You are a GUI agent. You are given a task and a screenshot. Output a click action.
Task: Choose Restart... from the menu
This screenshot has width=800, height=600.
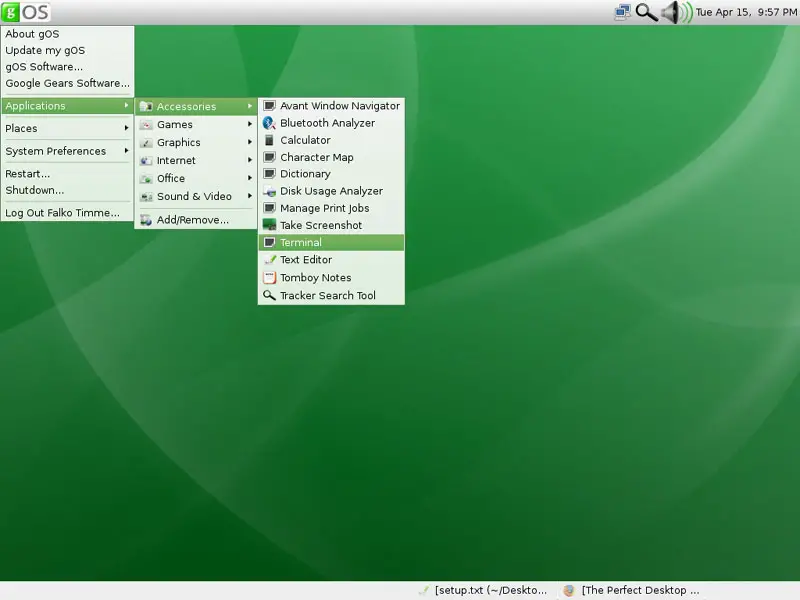click(67, 174)
